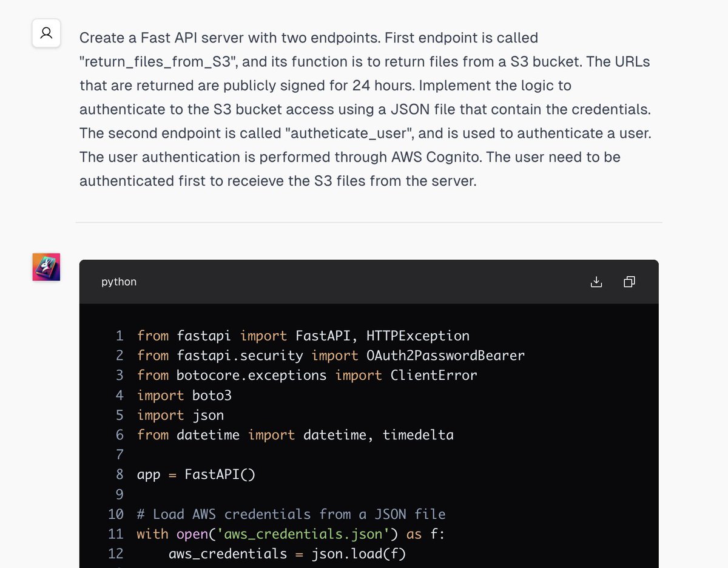Click the comment 'Load AWS credentials from a JSON file'
Viewport: 728px width, 568px height.
[291, 515]
